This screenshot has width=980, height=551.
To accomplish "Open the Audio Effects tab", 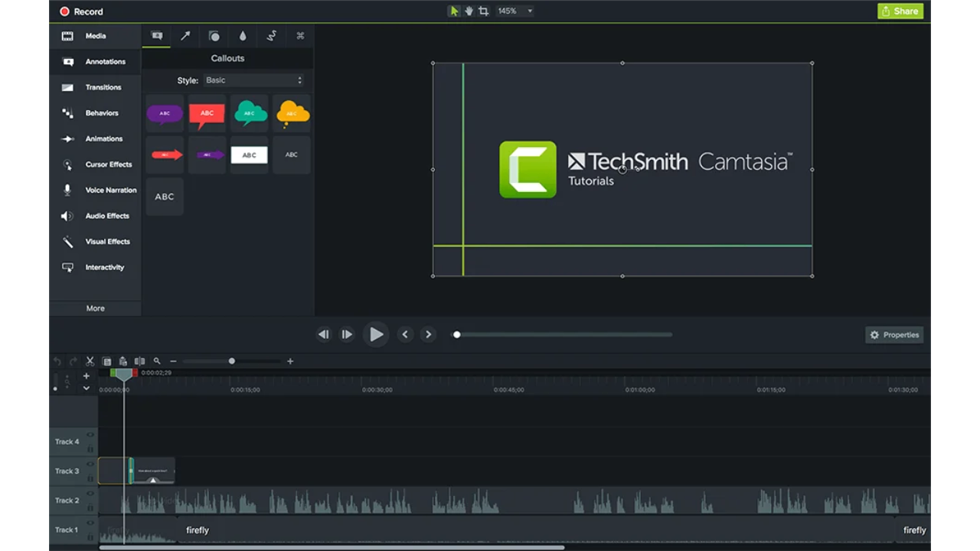I will (x=95, y=216).
